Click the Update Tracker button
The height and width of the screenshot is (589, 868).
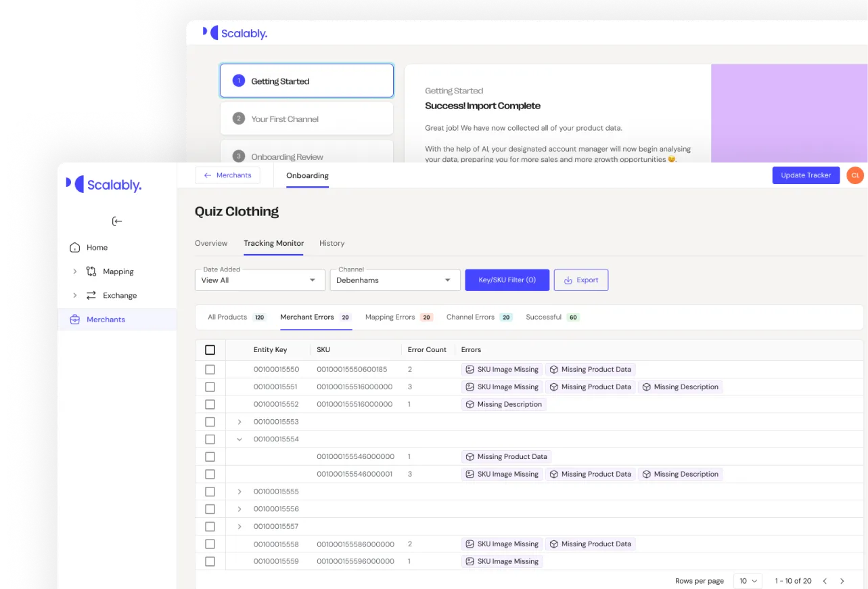(806, 175)
